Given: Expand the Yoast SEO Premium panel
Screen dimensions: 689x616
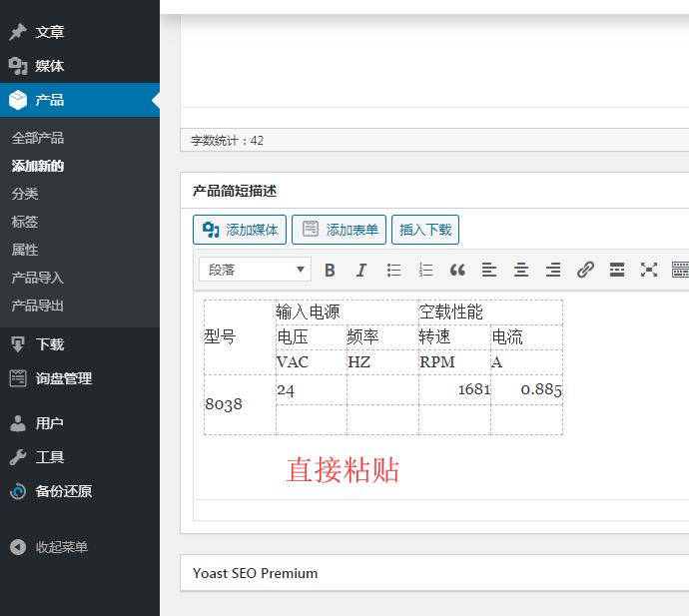Looking at the screenshot, I should 434,573.
